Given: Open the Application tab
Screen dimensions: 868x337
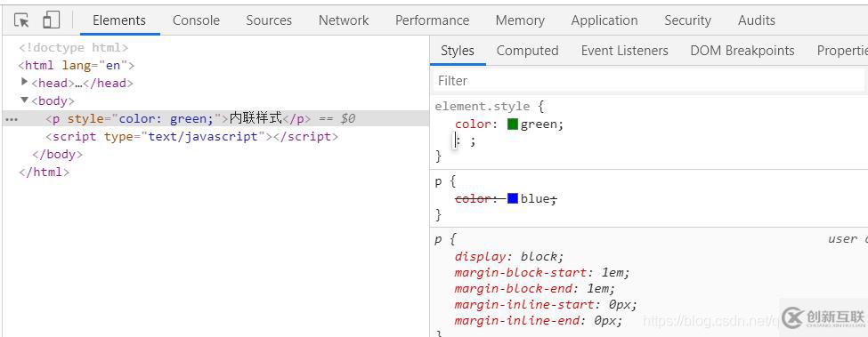Looking at the screenshot, I should (x=604, y=20).
